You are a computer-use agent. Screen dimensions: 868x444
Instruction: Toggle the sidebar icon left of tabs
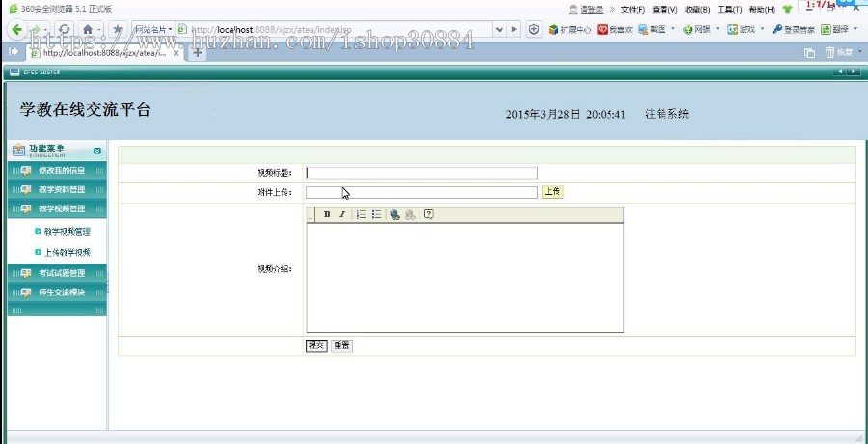(14, 51)
